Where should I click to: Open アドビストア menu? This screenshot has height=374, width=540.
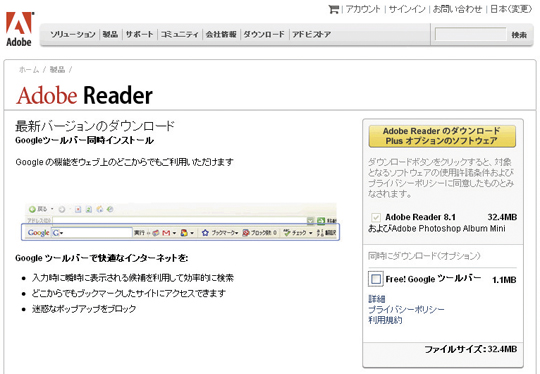coord(312,34)
